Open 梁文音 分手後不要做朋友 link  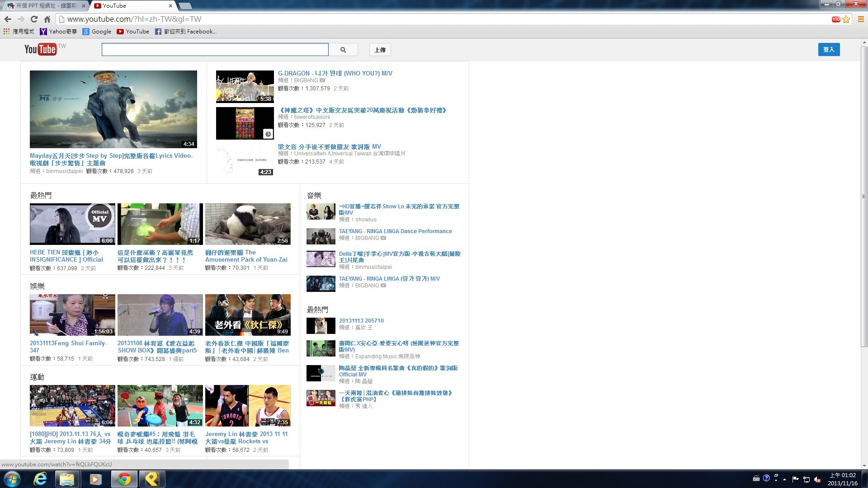[329, 147]
